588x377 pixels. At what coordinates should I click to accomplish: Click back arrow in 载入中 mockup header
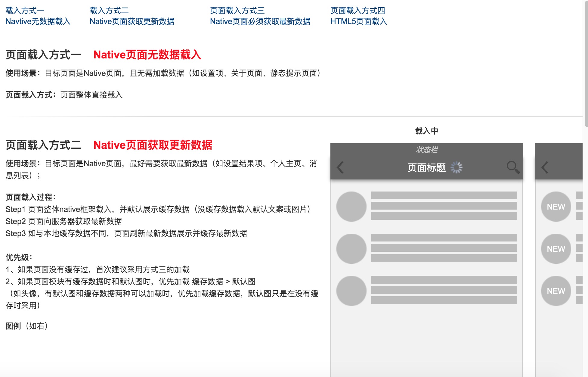[340, 167]
